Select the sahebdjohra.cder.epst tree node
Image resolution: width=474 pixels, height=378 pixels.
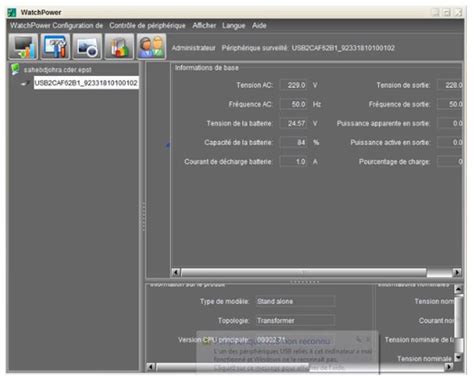click(x=58, y=70)
